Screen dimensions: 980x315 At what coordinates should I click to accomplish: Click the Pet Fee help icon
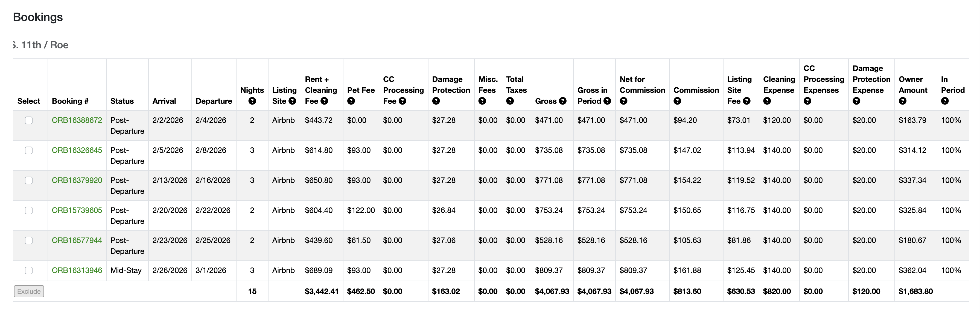point(351,101)
